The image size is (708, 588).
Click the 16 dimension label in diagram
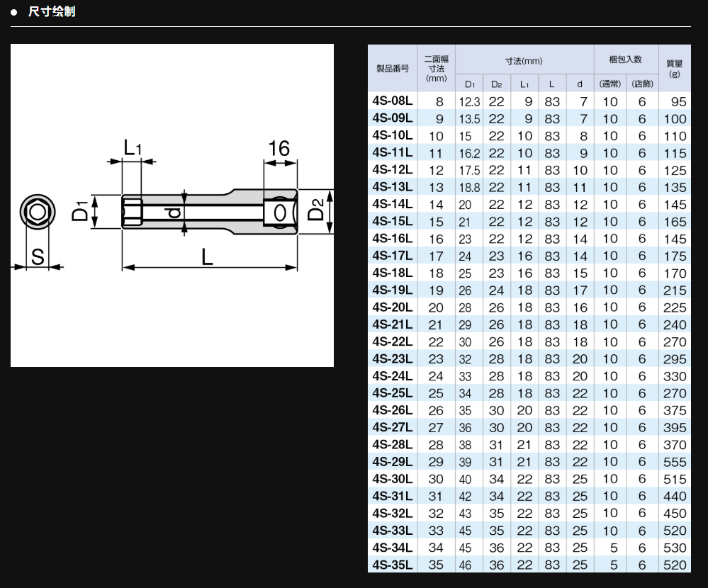pos(279,148)
